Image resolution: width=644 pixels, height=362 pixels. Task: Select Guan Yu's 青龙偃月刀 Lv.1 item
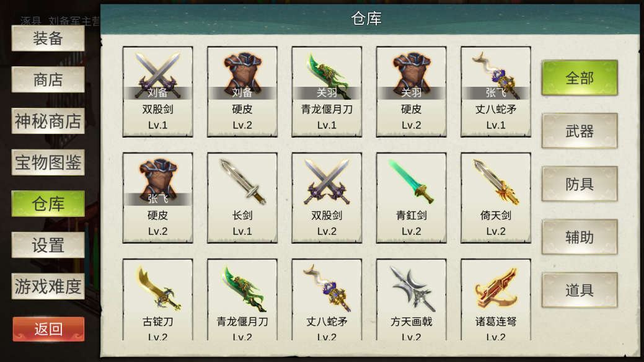pos(327,92)
